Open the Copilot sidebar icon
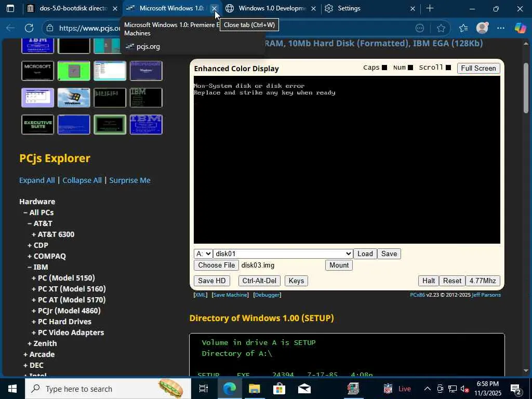Image resolution: width=532 pixels, height=399 pixels. pyautogui.click(x=520, y=28)
